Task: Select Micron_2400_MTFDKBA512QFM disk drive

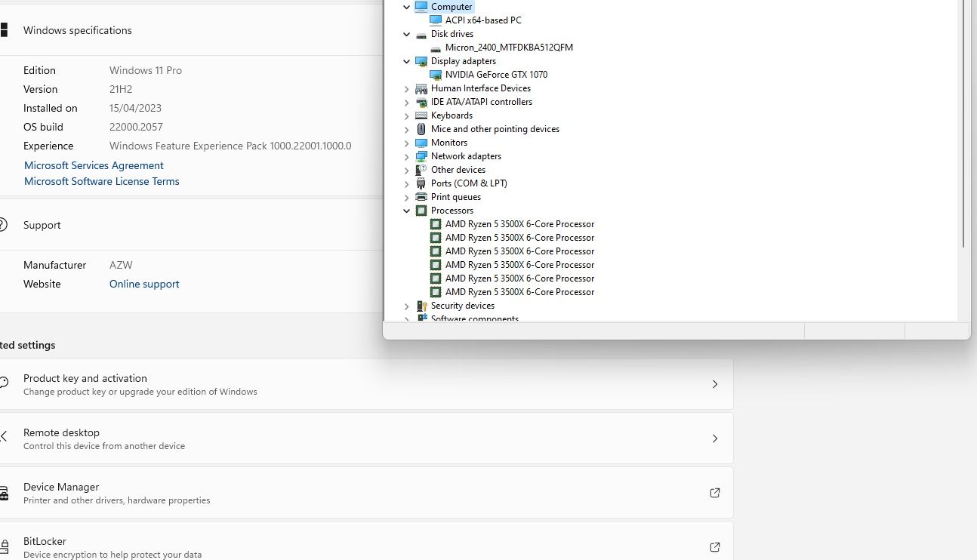Action: (x=509, y=48)
